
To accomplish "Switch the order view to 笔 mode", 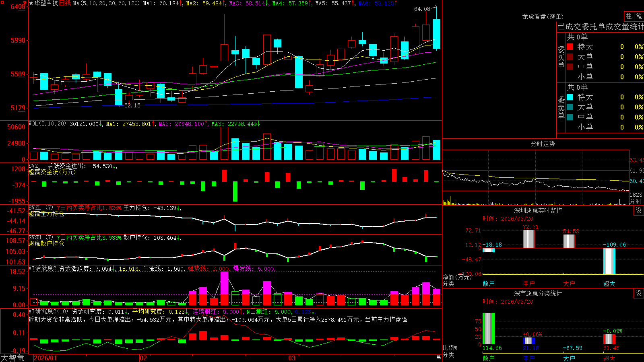I will pyautogui.click(x=639, y=16).
